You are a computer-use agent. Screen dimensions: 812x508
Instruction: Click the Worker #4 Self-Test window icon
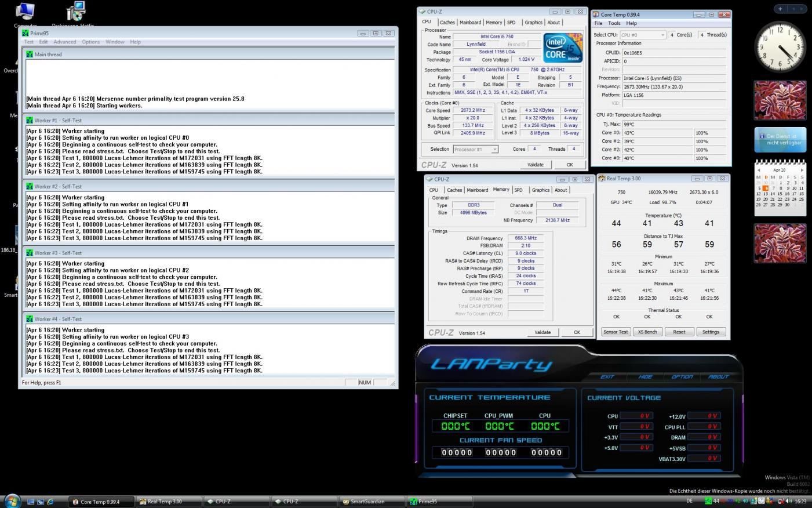(x=30, y=319)
